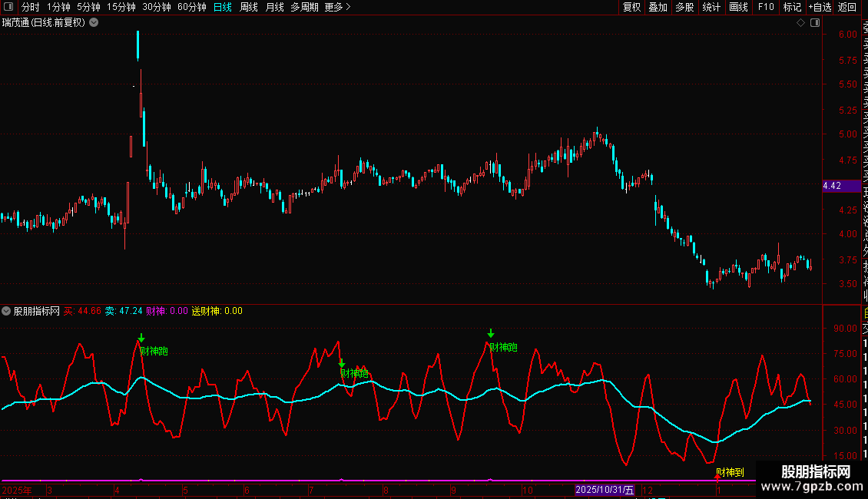This screenshot has width=868, height=499.
Task: Click the month 7 tick on time axis
Action: (x=312, y=490)
